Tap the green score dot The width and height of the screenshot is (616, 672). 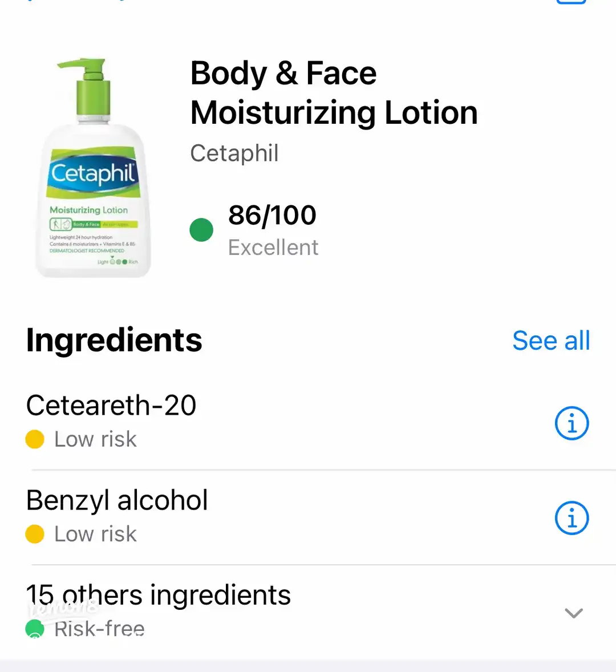[201, 230]
